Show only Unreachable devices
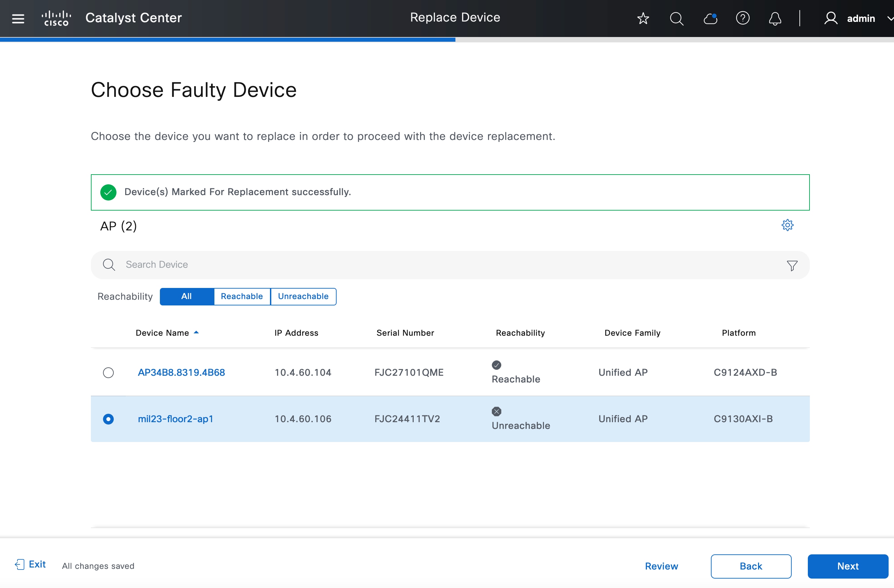This screenshot has width=894, height=588. pyautogui.click(x=303, y=297)
